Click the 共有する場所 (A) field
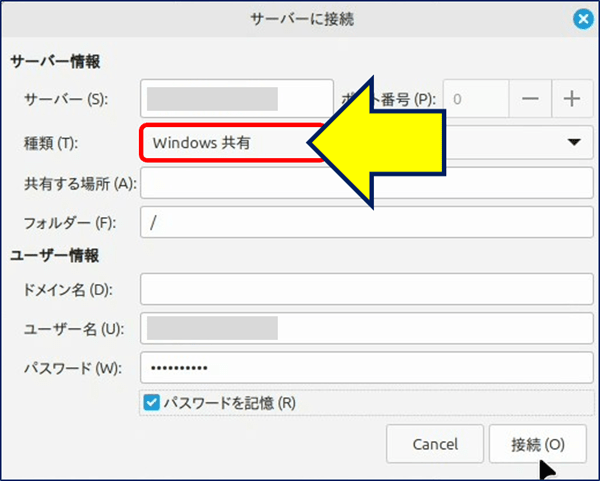This screenshot has width=600, height=481. (367, 183)
